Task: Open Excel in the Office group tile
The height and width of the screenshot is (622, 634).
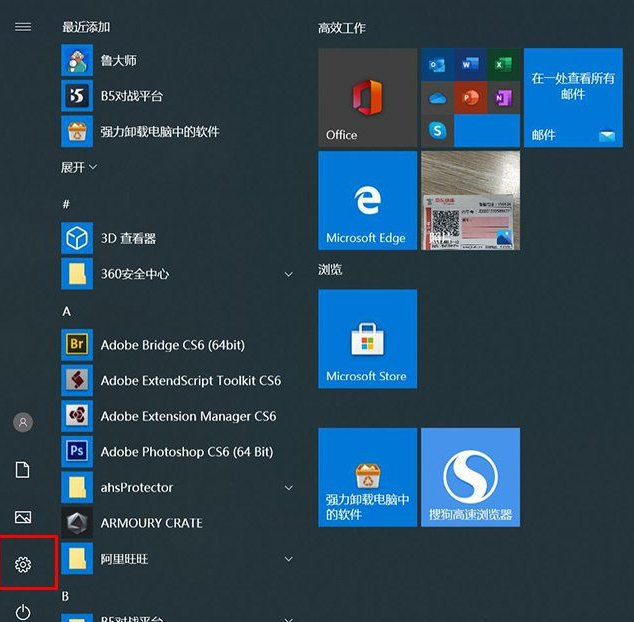Action: click(503, 65)
